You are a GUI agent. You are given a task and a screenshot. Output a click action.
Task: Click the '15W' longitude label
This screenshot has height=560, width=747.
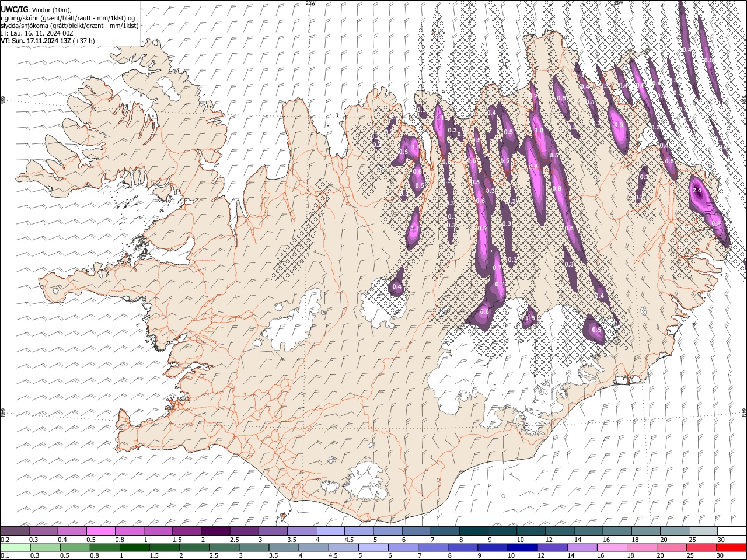click(618, 3)
